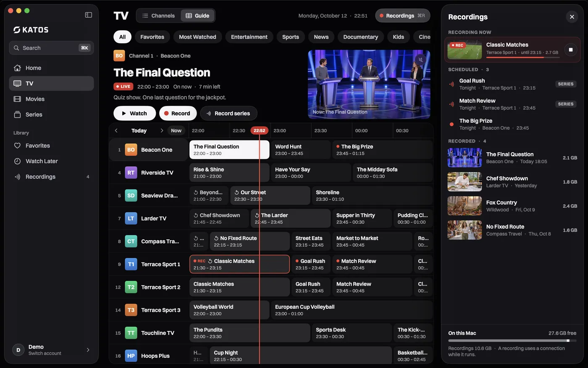Go to next day in guide
Screen dimensions: 588x368
(x=162, y=131)
